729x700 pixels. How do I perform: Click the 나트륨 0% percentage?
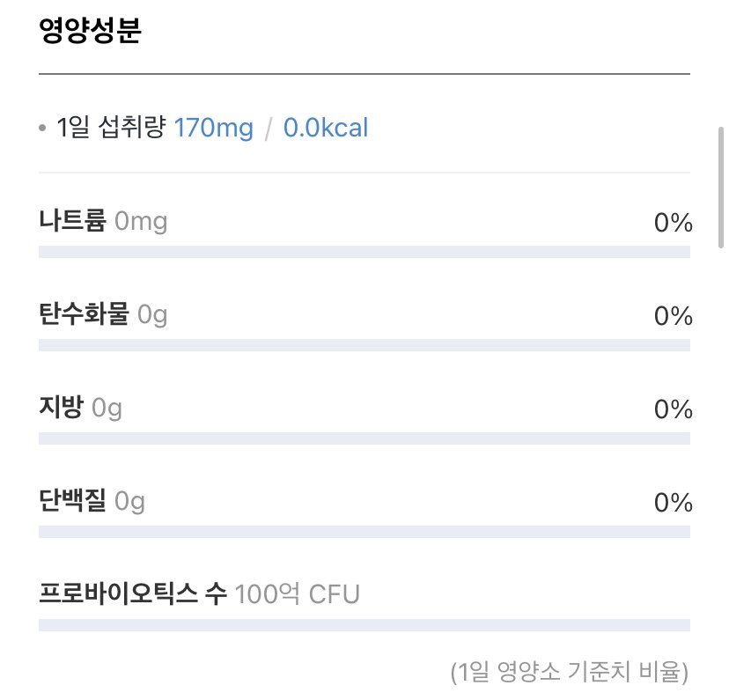[x=673, y=223]
